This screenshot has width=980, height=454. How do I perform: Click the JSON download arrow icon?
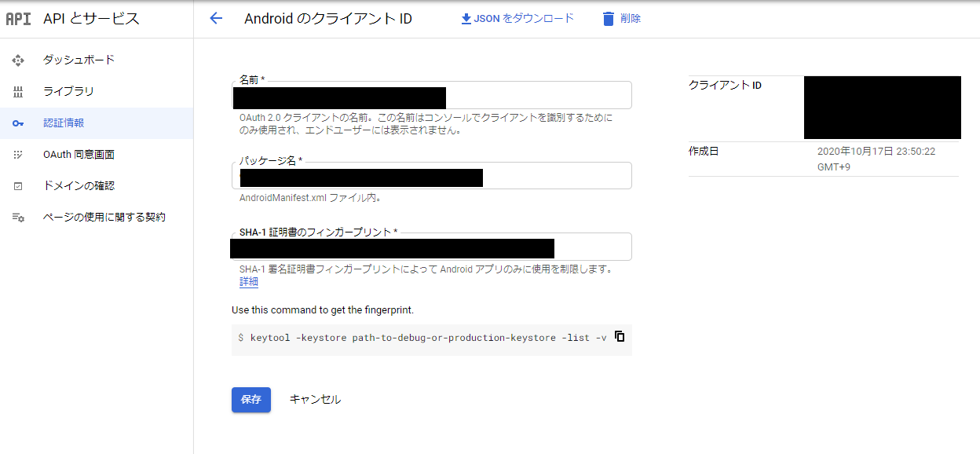[466, 18]
